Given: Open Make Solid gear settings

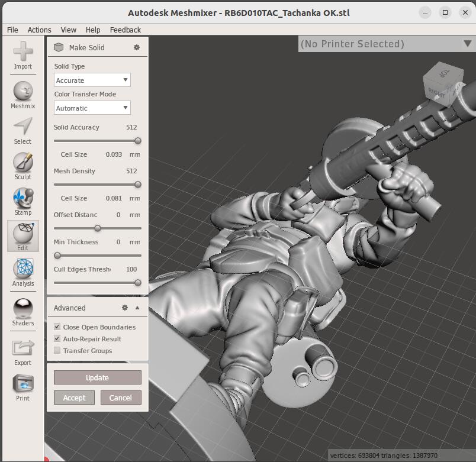Looking at the screenshot, I should (137, 47).
